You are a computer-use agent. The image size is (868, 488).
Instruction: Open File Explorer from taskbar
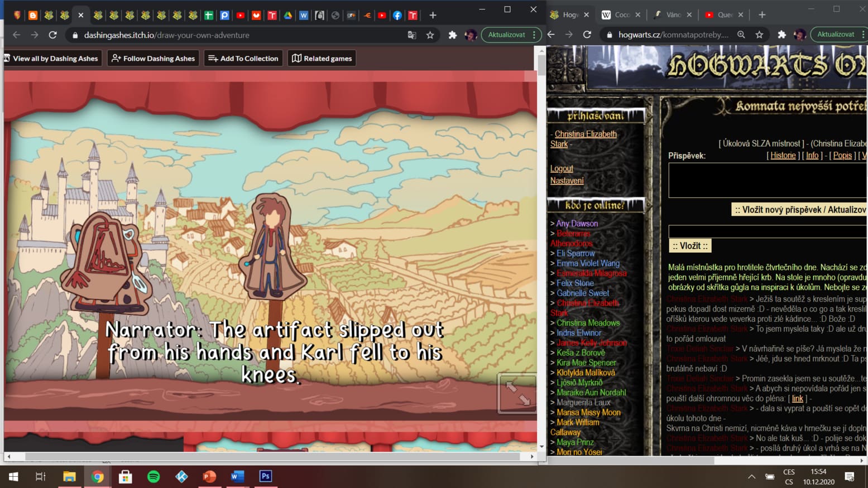pos(69,476)
